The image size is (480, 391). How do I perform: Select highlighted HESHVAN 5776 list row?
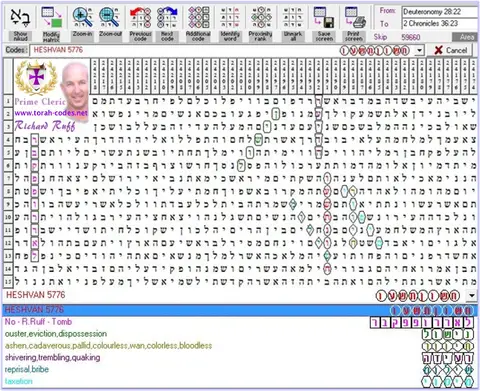(x=240, y=310)
